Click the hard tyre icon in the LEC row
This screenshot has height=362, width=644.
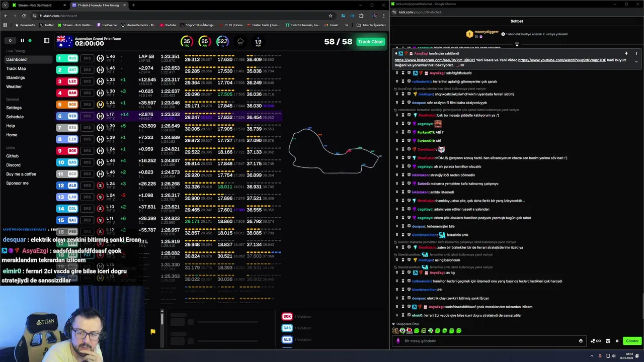[100, 81]
